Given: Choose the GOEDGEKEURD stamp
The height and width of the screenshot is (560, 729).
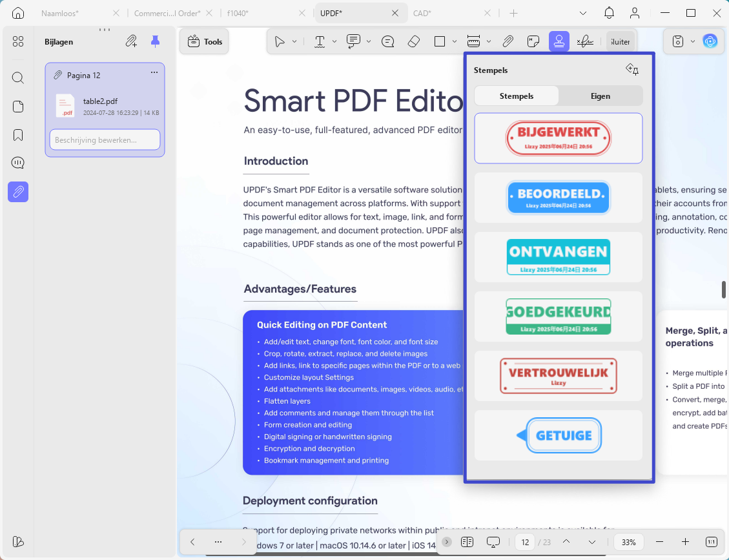Looking at the screenshot, I should point(559,316).
